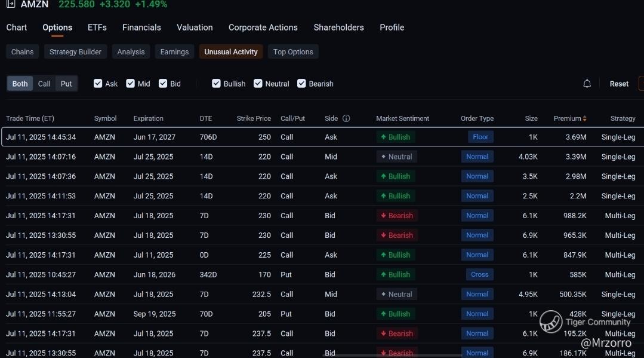
Task: Click the notification bell icon
Action: pos(587,84)
